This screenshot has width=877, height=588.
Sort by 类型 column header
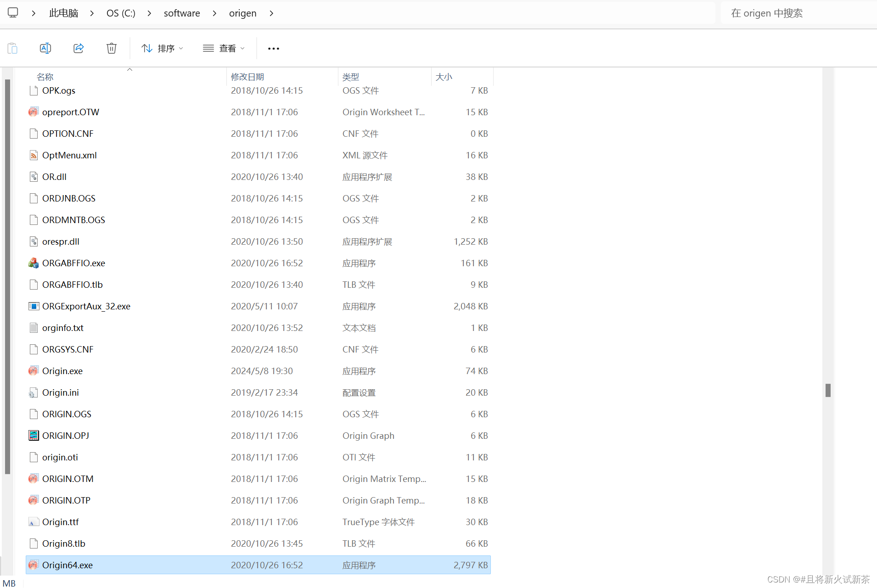(x=351, y=77)
